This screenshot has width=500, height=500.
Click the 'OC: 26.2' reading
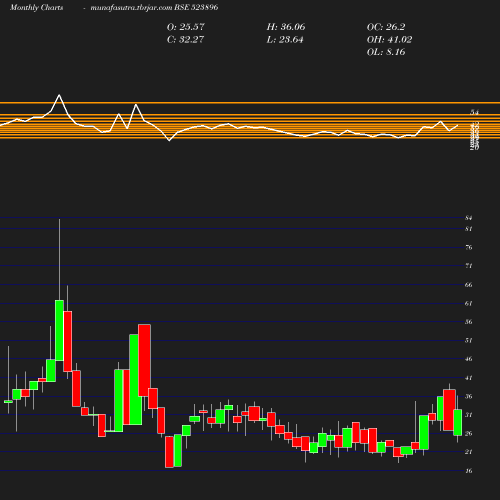coord(386,27)
